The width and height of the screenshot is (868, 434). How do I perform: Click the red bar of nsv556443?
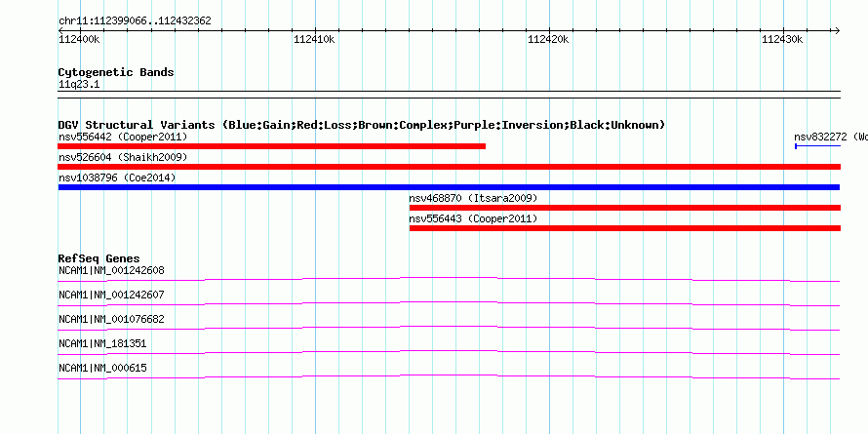[625, 228]
